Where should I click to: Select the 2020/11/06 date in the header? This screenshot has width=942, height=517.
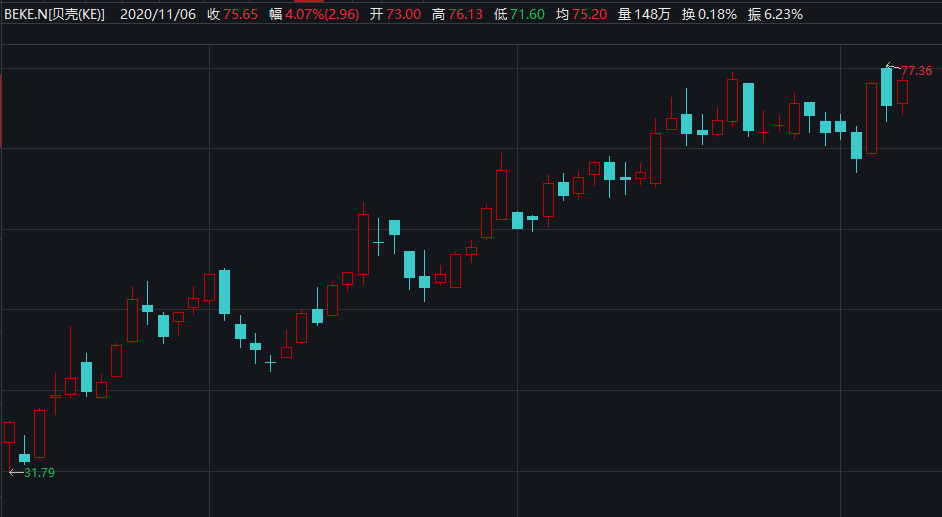point(158,14)
